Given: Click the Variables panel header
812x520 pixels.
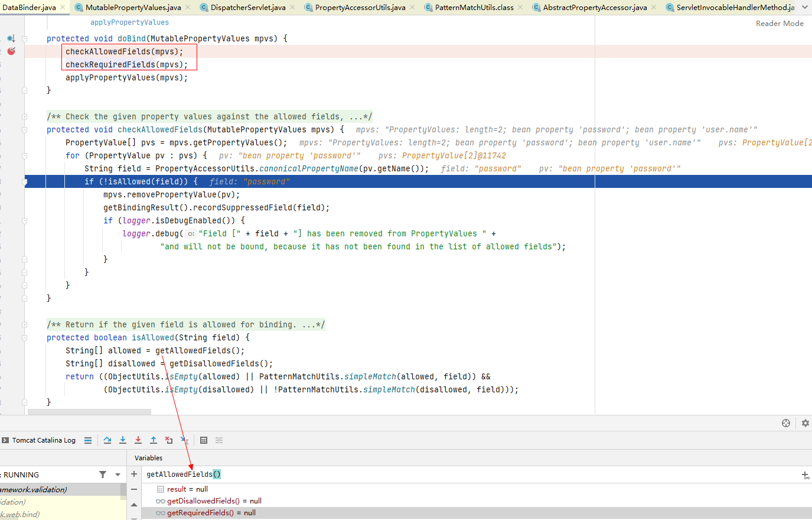Looking at the screenshot, I should (148, 458).
